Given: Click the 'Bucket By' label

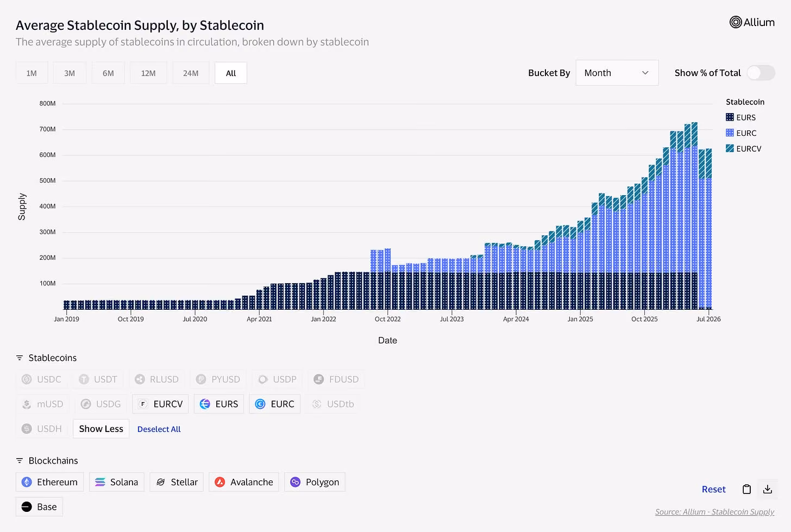Looking at the screenshot, I should point(549,73).
